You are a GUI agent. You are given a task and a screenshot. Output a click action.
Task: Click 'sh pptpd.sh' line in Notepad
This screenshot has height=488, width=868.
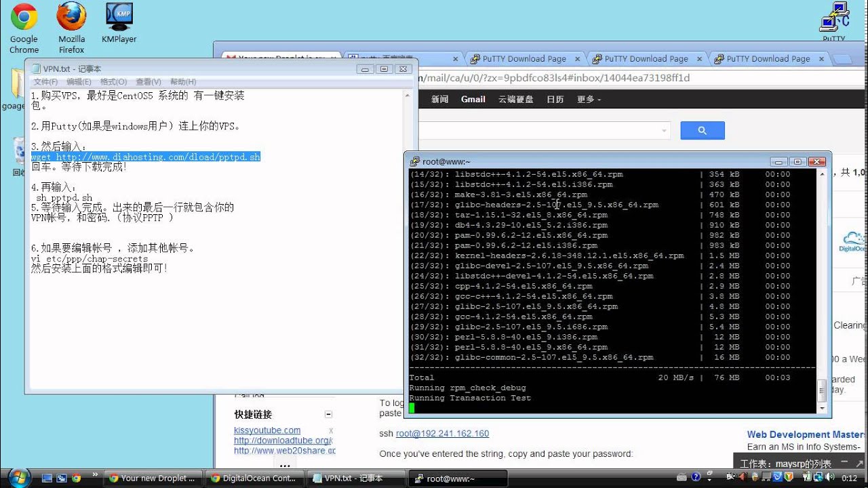64,198
